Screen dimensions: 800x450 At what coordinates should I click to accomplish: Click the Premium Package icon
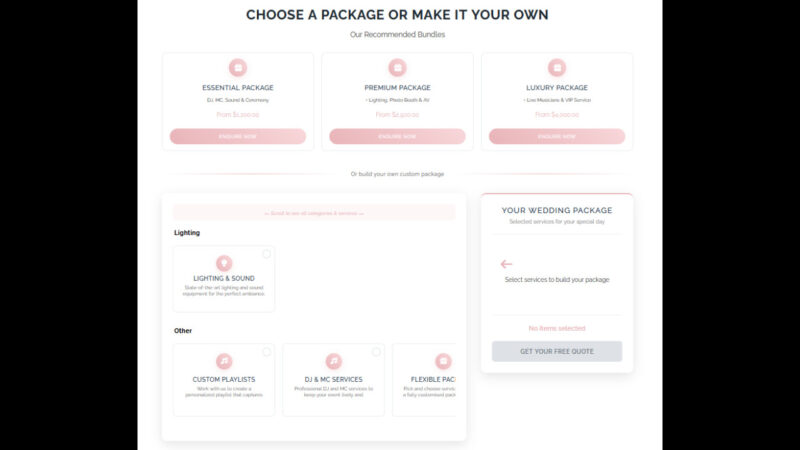[397, 68]
